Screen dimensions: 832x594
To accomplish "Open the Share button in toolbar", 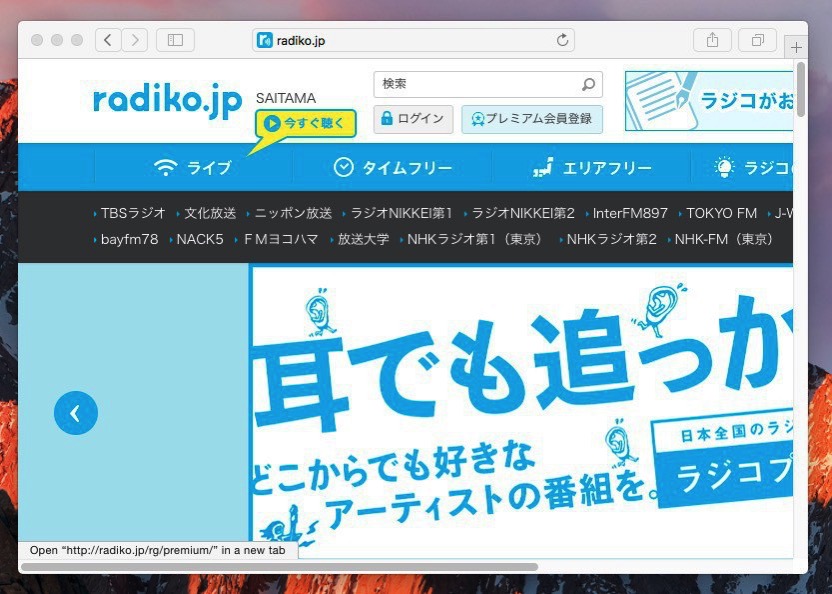I will click(x=712, y=40).
